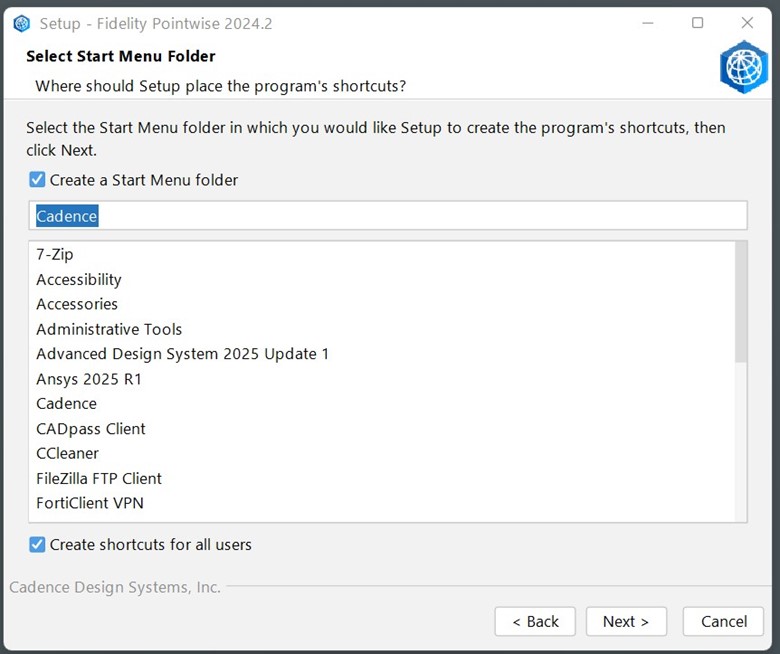Close the Setup window
The width and height of the screenshot is (780, 654).
[x=747, y=23]
